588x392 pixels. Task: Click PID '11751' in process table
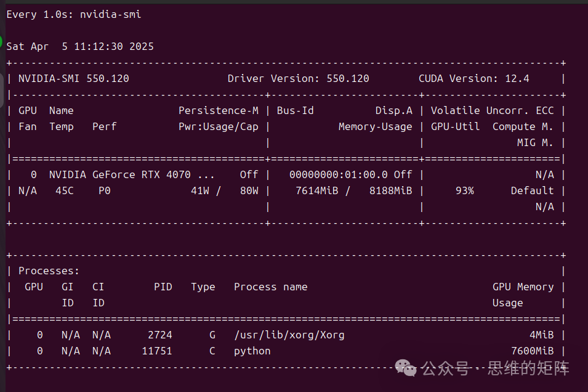tap(157, 351)
